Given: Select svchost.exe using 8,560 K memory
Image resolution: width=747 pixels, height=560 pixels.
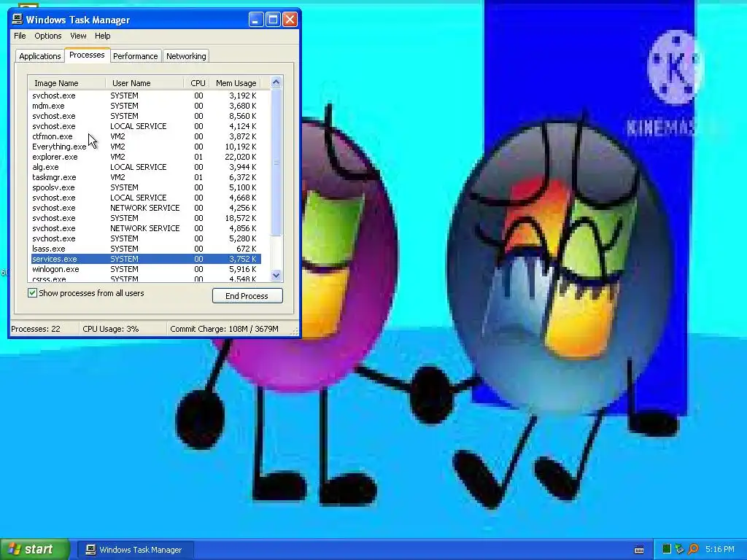Looking at the screenshot, I should point(146,116).
